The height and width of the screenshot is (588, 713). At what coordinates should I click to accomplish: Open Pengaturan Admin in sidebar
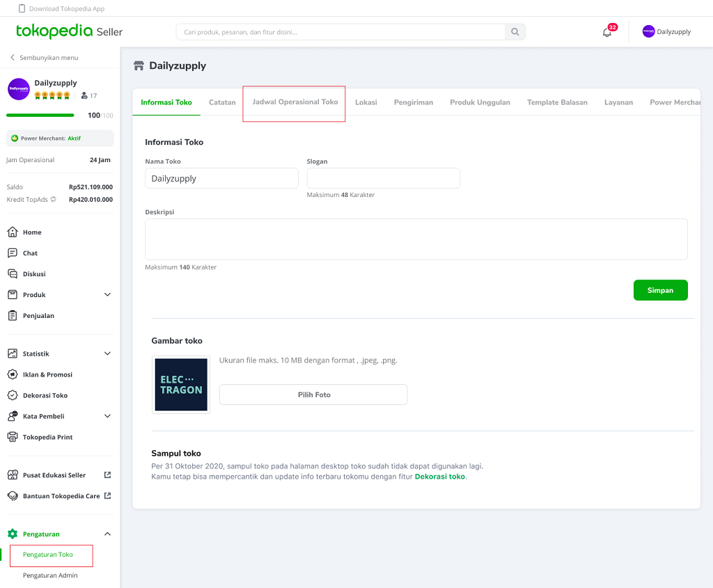pos(50,575)
